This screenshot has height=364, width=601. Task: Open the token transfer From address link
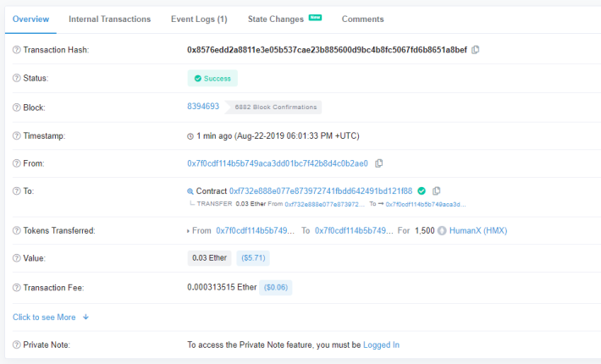(256, 230)
